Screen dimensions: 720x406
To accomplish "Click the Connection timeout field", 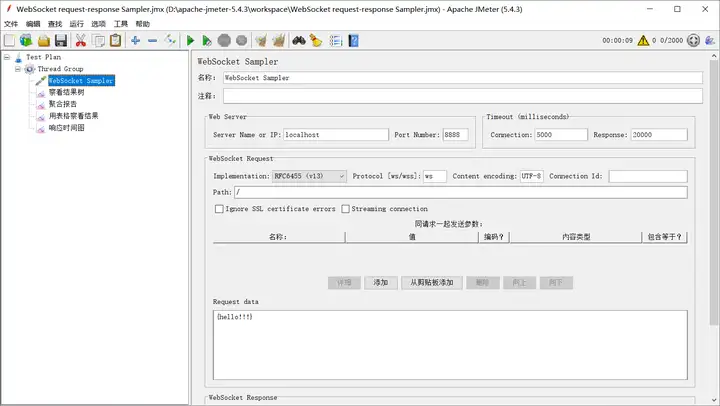I will tap(561, 135).
